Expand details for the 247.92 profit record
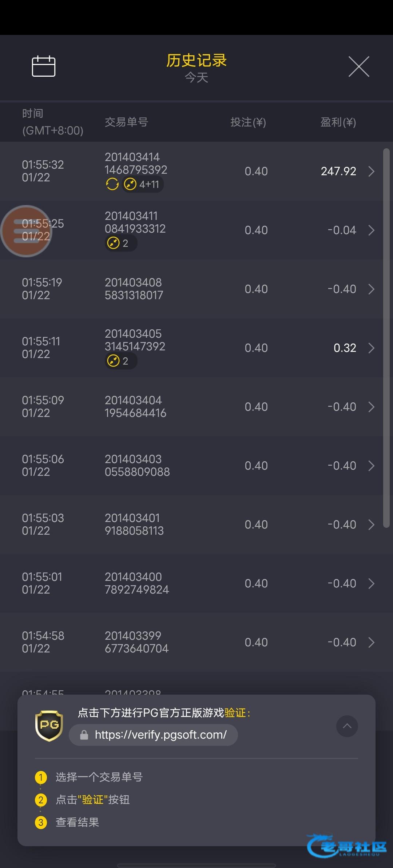This screenshot has width=393, height=868. pyautogui.click(x=371, y=171)
